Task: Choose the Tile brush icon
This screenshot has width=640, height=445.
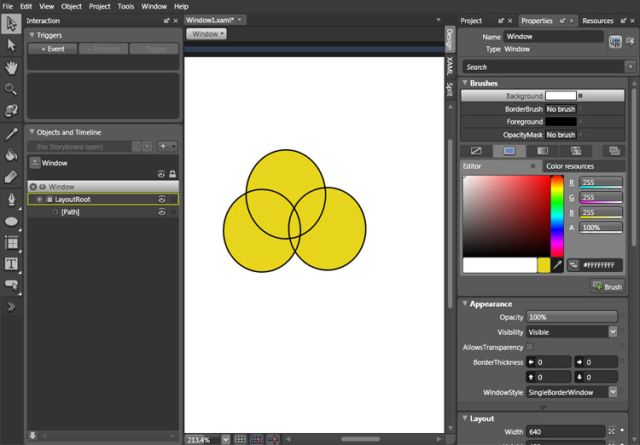Action: pos(576,151)
